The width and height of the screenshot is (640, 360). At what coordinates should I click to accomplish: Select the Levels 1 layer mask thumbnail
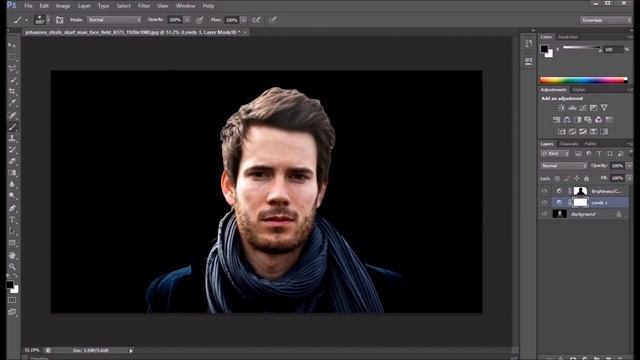pyautogui.click(x=580, y=202)
